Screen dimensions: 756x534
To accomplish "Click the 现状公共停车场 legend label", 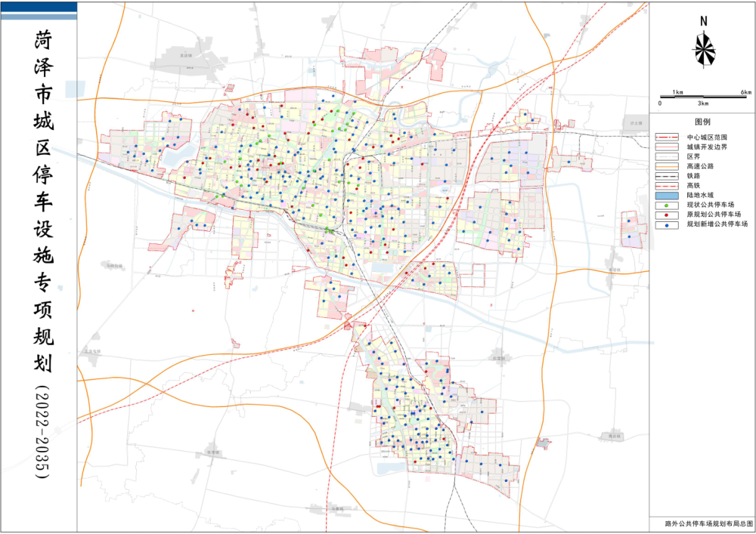I will pos(710,205).
